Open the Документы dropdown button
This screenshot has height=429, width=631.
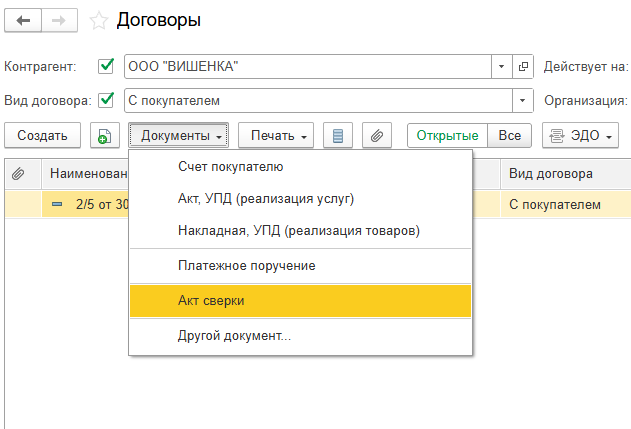coord(179,136)
